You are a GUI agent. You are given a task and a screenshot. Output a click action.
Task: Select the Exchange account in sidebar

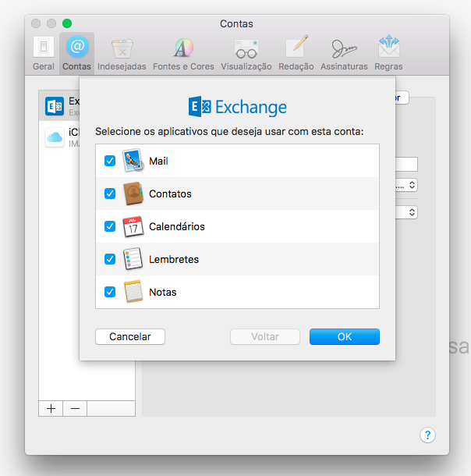pyautogui.click(x=59, y=106)
